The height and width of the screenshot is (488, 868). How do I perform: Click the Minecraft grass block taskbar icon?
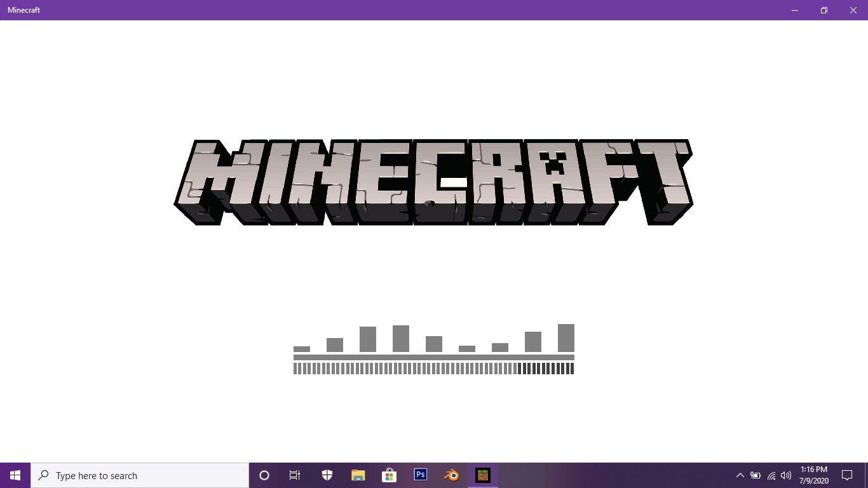[x=483, y=475]
